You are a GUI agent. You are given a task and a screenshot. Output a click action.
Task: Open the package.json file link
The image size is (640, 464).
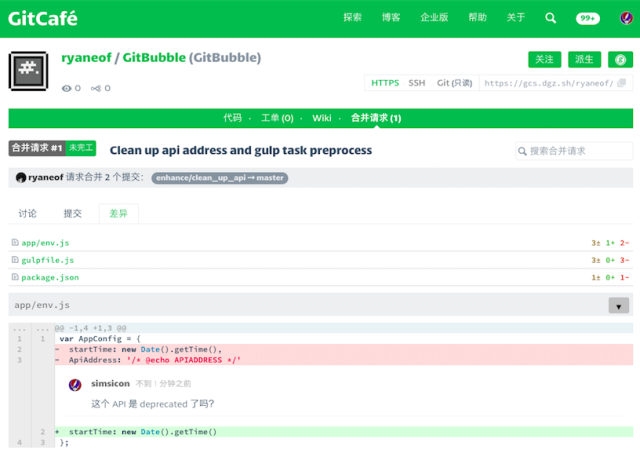[50, 277]
